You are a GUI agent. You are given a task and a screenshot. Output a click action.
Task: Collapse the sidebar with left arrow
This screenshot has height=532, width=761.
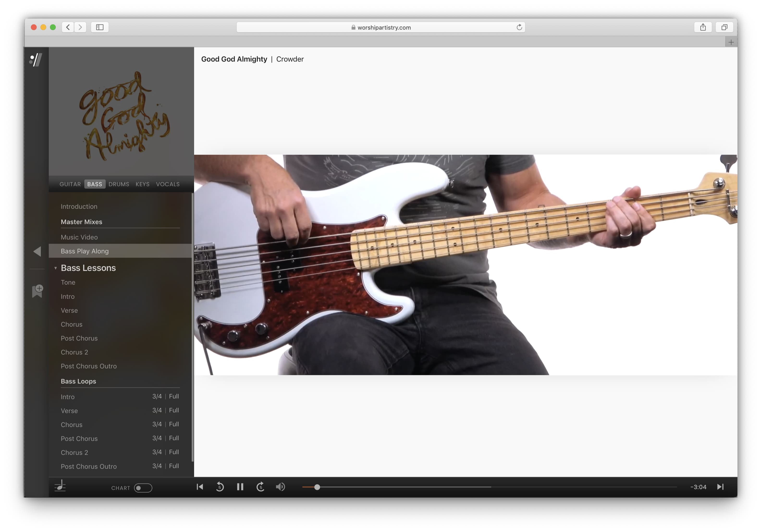point(37,251)
